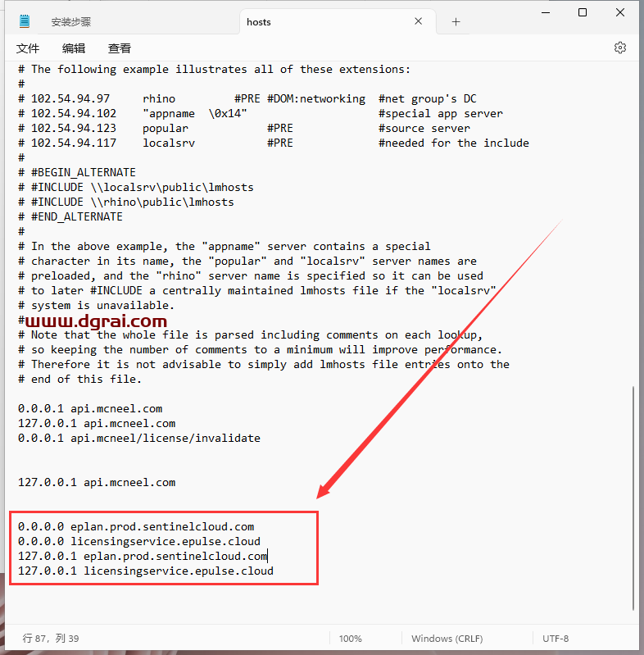Click '# Note that the whole file' line

pyautogui.click(x=250, y=335)
